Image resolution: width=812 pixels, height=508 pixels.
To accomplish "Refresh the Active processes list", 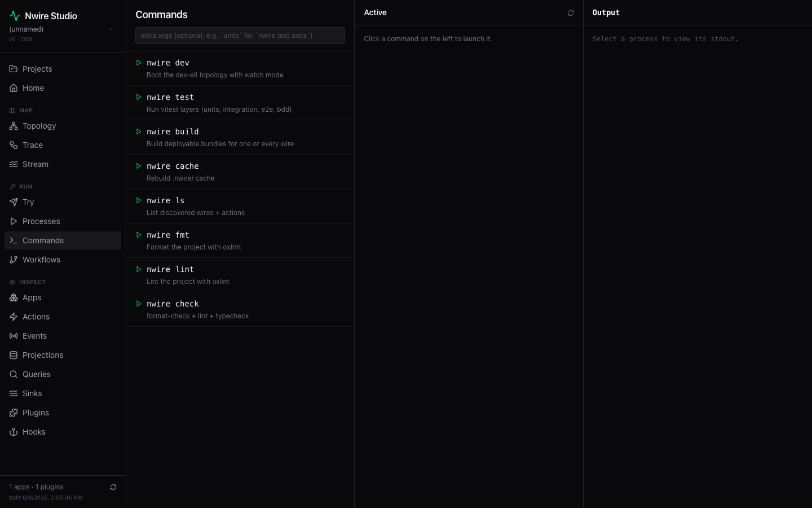I will (x=571, y=13).
